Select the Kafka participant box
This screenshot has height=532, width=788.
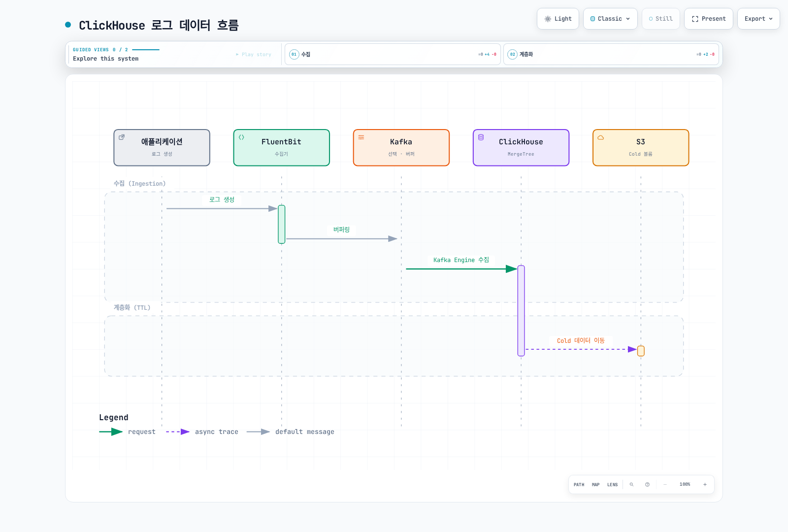tap(401, 148)
